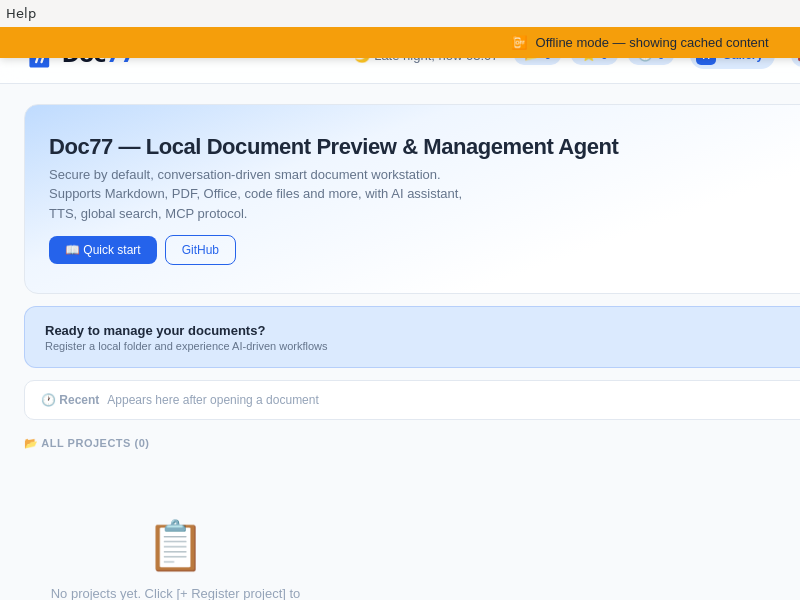800x600 pixels.
Task: Click 'Appears here after opening a document'
Action: (x=213, y=400)
